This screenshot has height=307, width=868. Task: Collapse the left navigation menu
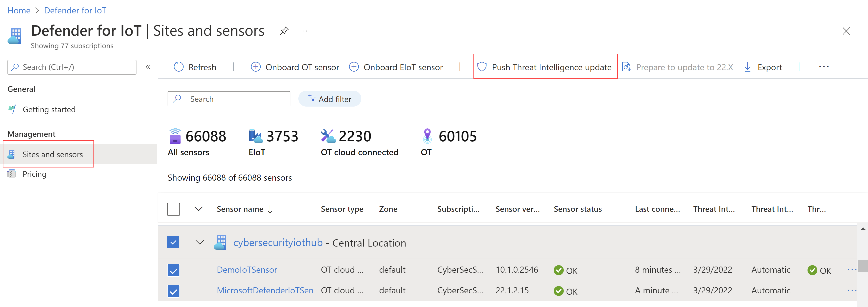tap(148, 67)
